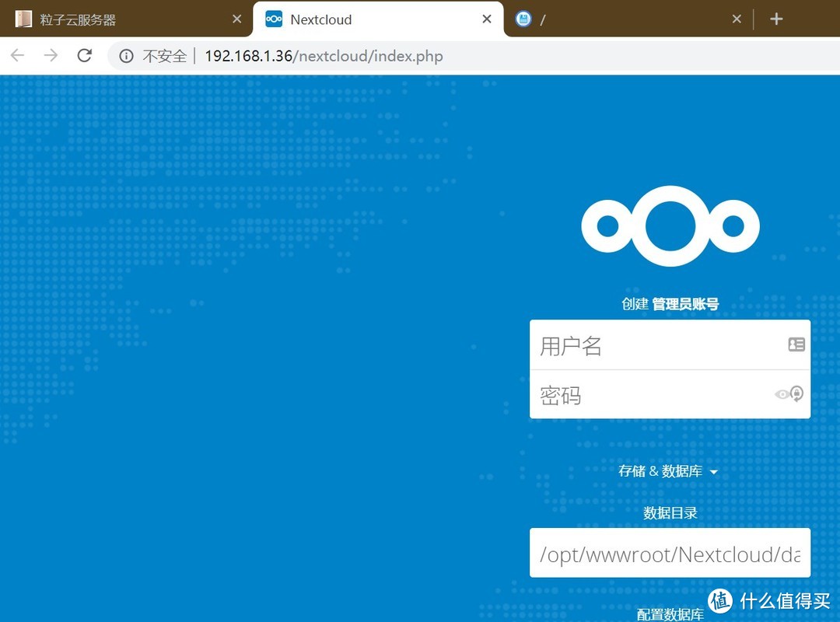The height and width of the screenshot is (622, 840).
Task: Click the 数据目录 label
Action: tap(670, 513)
